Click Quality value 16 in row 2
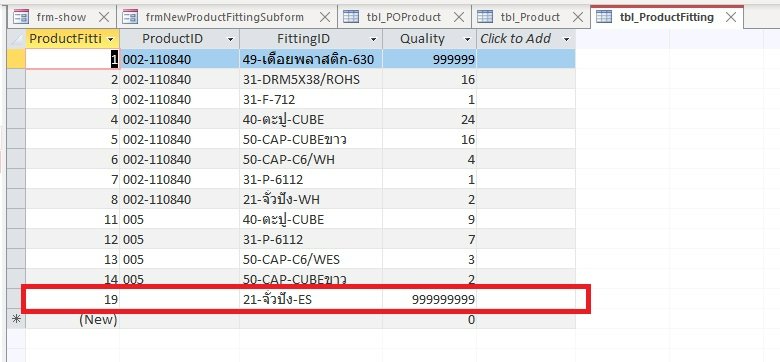780x362 pixels. click(x=430, y=80)
